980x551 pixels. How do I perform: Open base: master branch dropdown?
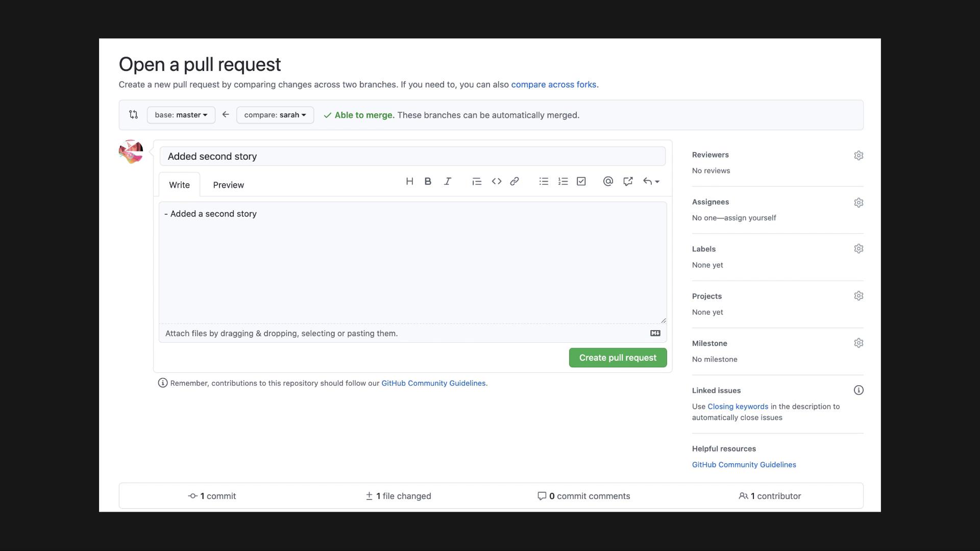[181, 115]
